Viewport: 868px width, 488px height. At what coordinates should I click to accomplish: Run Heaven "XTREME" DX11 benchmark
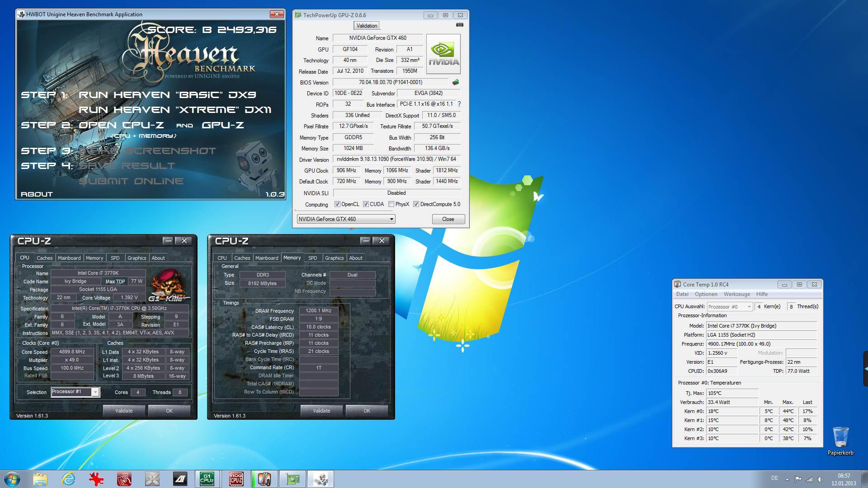pyautogui.click(x=175, y=110)
